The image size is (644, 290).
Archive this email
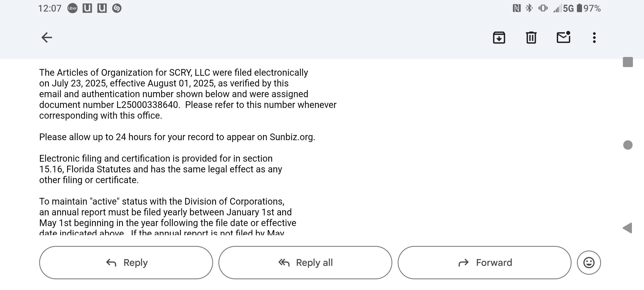tap(499, 37)
